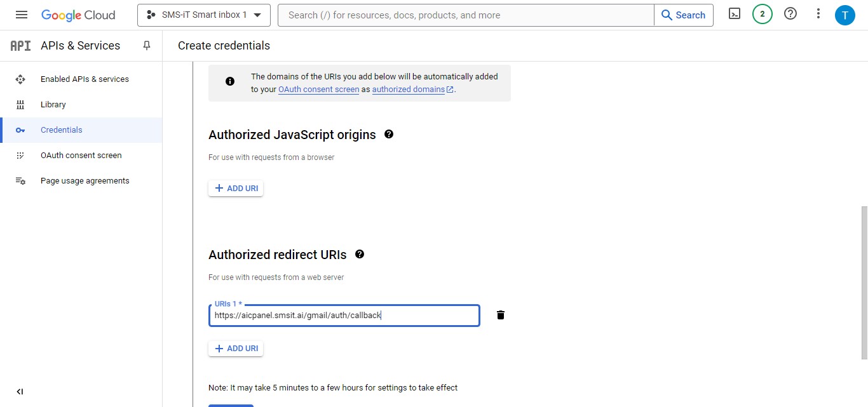Image resolution: width=868 pixels, height=407 pixels.
Task: Go to Page usage agreements
Action: 85,180
